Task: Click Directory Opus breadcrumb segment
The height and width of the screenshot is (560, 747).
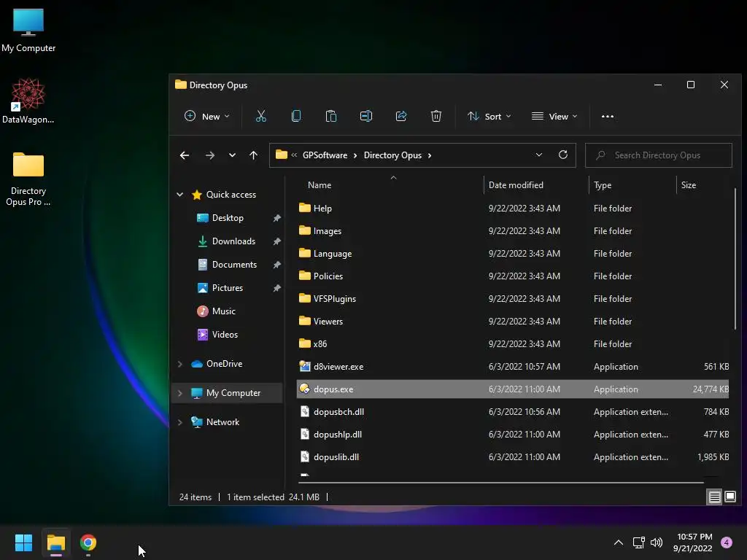Action: click(x=392, y=155)
